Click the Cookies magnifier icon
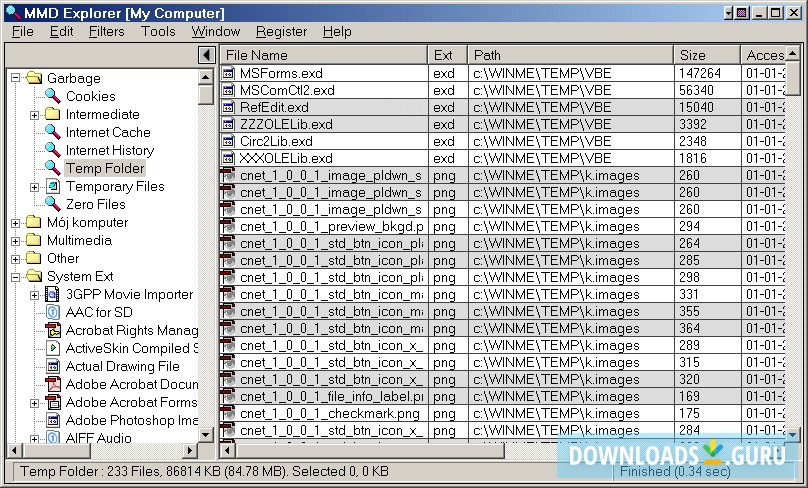 (x=53, y=96)
